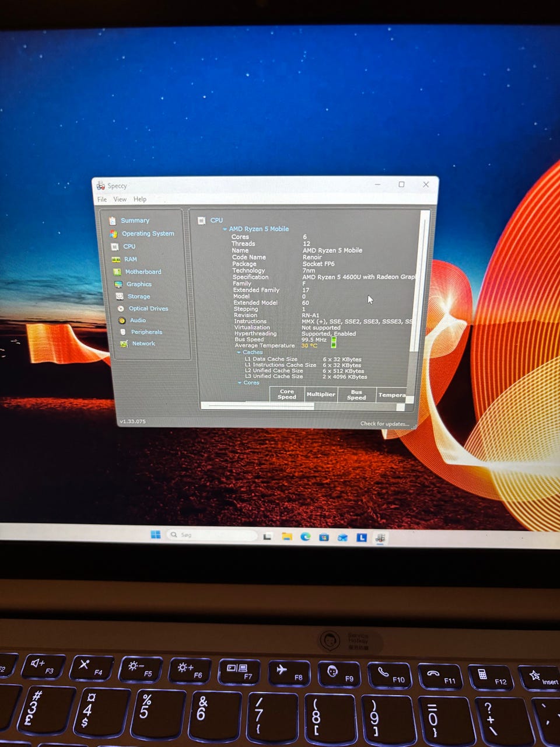This screenshot has height=747, width=560.
Task: Click the L1 Data Cache Size row
Action: coord(303,359)
